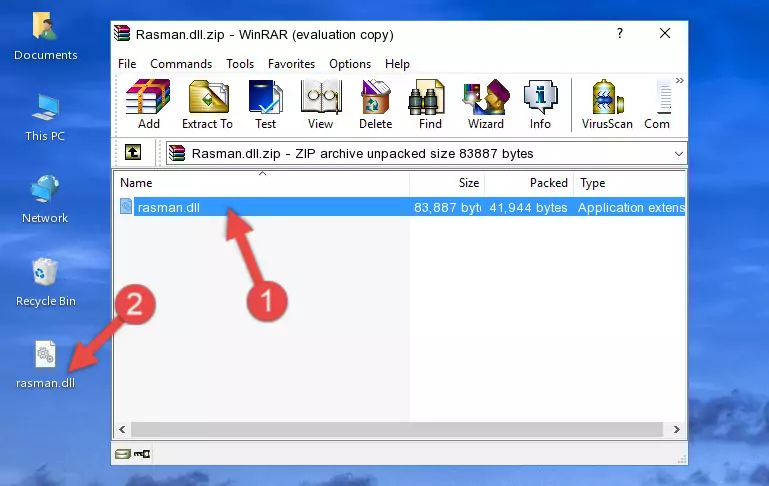Viewport: 769px width, 486px height.
Task: Select rasman.dll file on the desktop
Action: (46, 365)
